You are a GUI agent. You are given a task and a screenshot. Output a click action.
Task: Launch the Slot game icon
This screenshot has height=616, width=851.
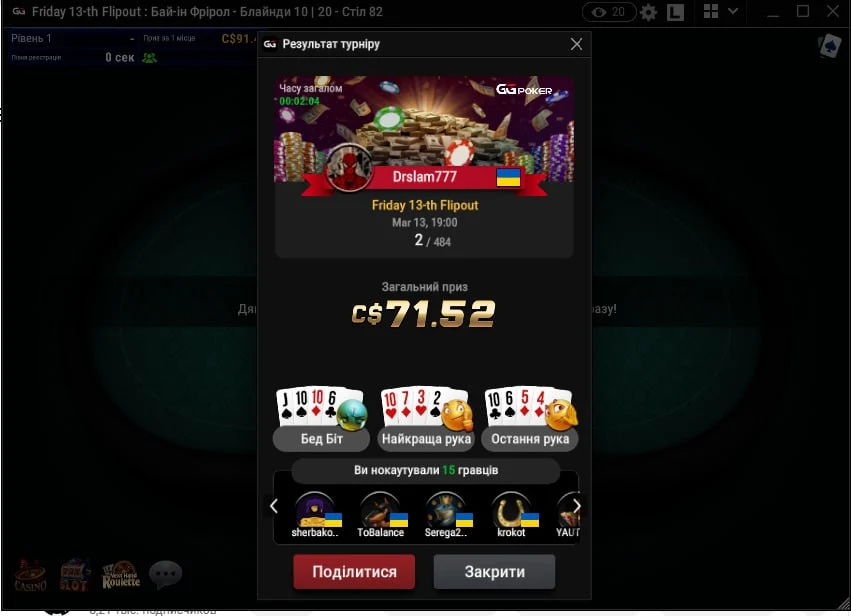coord(74,575)
